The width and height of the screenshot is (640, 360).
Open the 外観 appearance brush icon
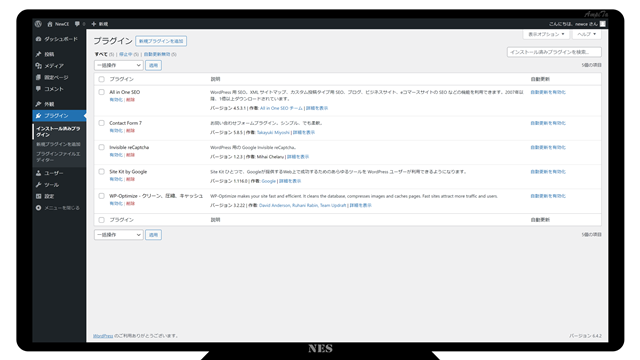(x=38, y=104)
